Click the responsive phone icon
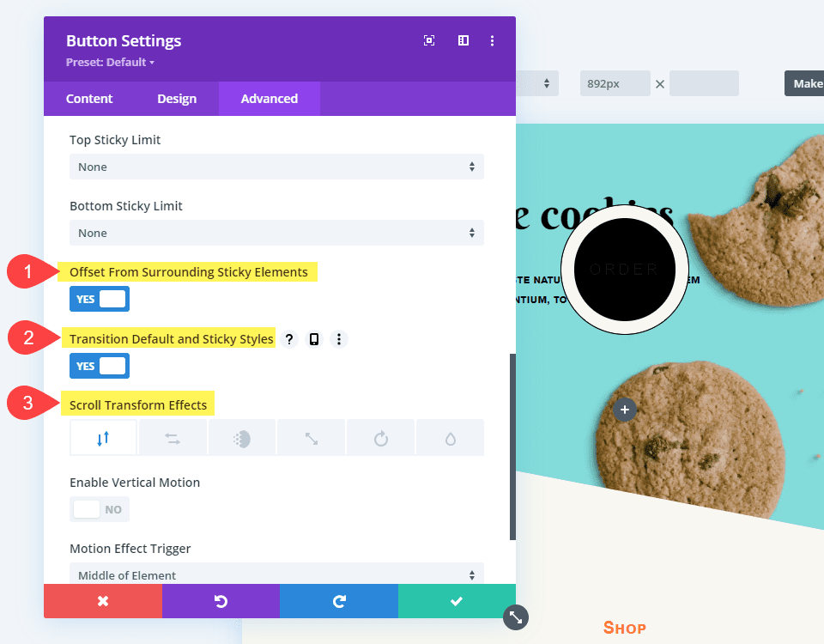 click(314, 339)
